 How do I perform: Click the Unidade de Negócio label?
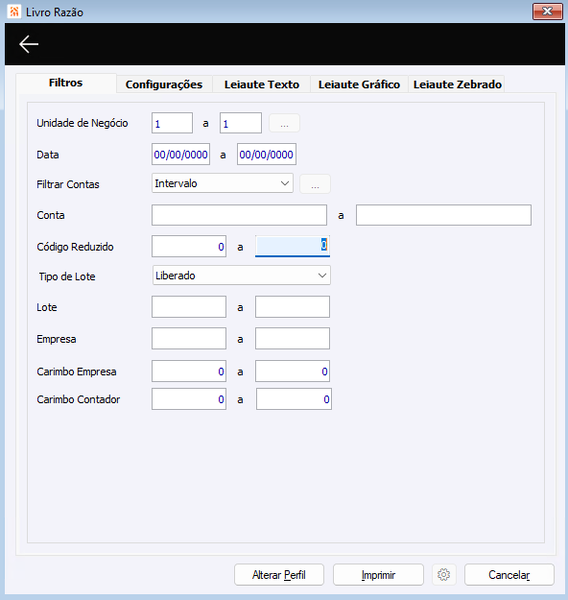coord(82,123)
